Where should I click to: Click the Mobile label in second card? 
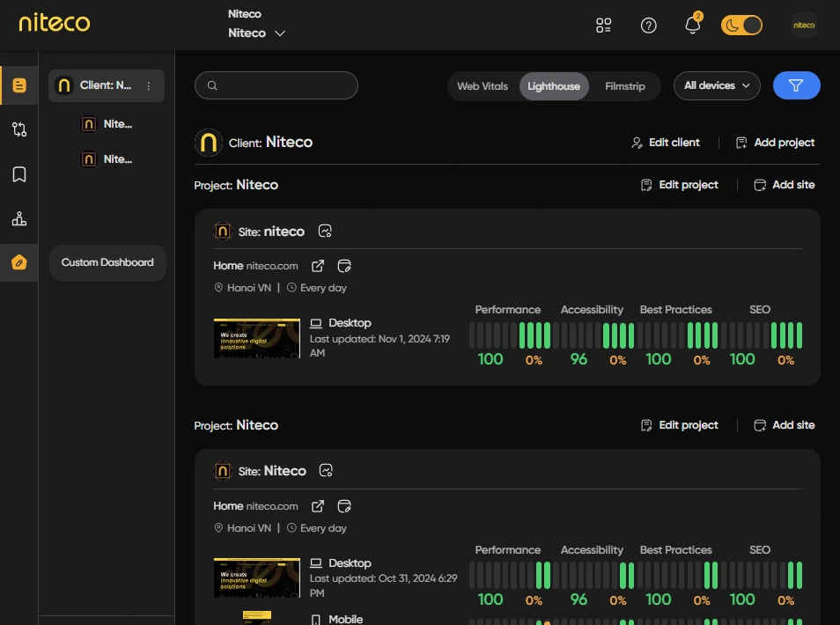pyautogui.click(x=345, y=619)
